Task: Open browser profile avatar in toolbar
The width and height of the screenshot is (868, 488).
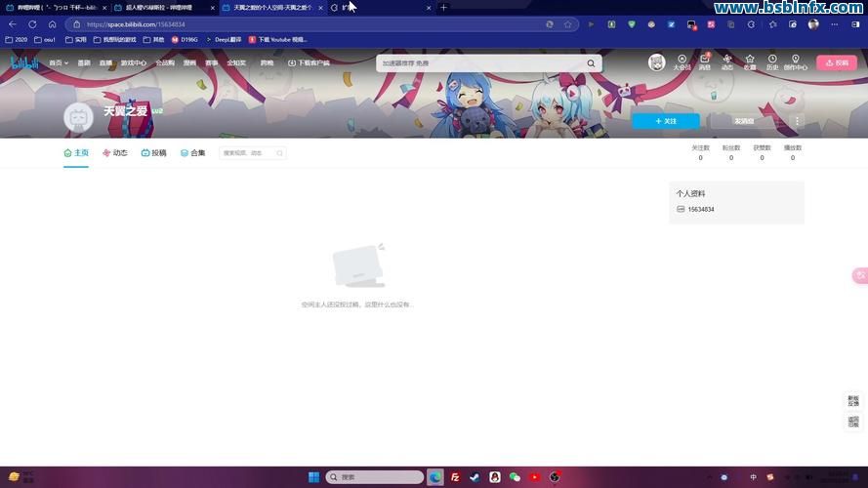Action: point(813,24)
